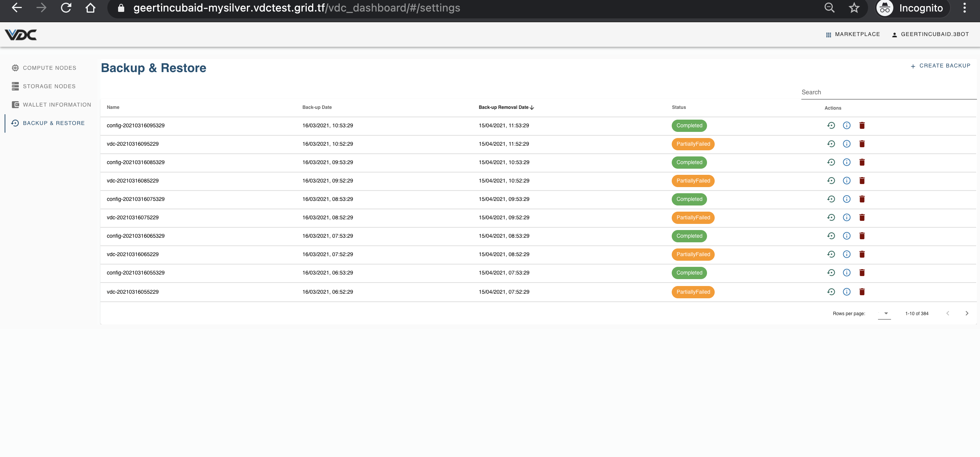Select the Compute Nodes sidebar icon

[x=15, y=67]
